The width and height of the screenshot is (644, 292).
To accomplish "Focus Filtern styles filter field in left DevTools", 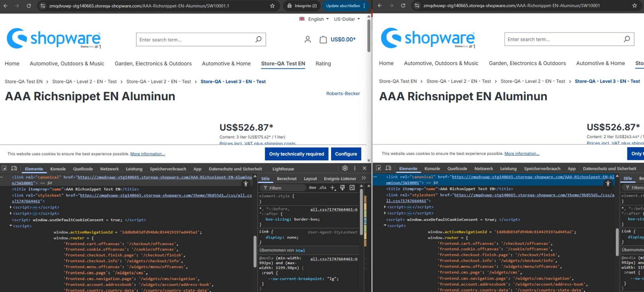I will [x=283, y=188].
